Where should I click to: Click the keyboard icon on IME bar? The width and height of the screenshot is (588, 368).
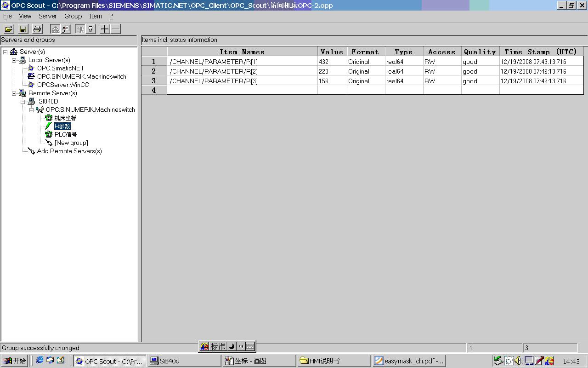[x=250, y=346]
